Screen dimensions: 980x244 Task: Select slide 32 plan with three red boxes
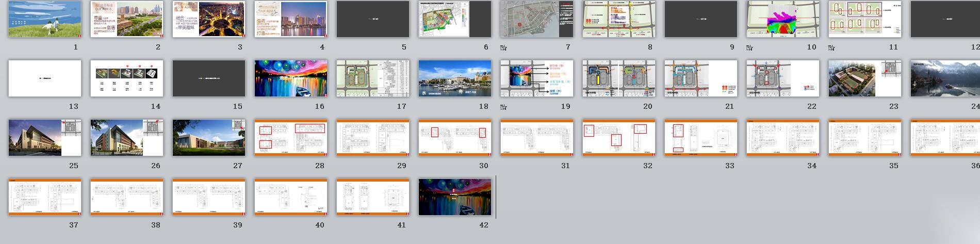(x=619, y=138)
